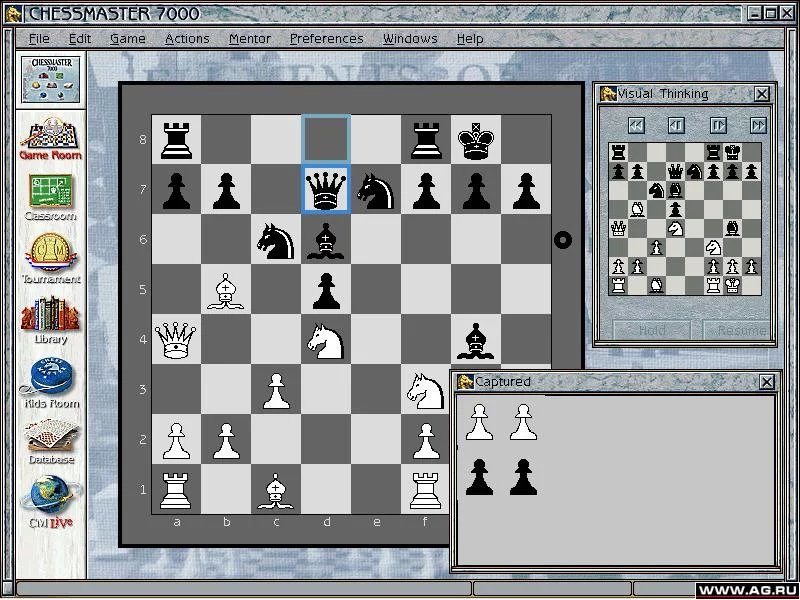
Task: Select the white bishop on c1
Action: [x=276, y=489]
